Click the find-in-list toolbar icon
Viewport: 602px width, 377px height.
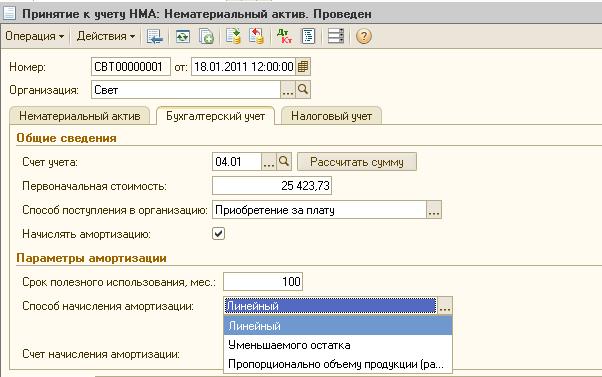155,36
